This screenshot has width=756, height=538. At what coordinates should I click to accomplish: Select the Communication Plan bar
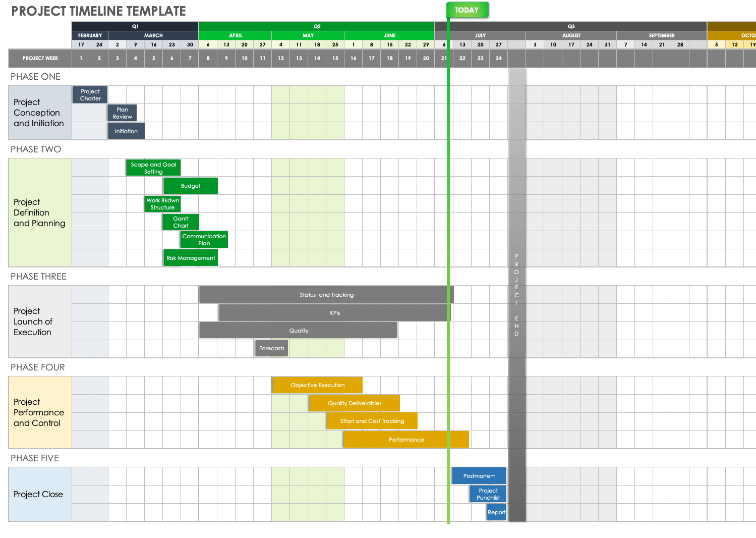pyautogui.click(x=204, y=240)
